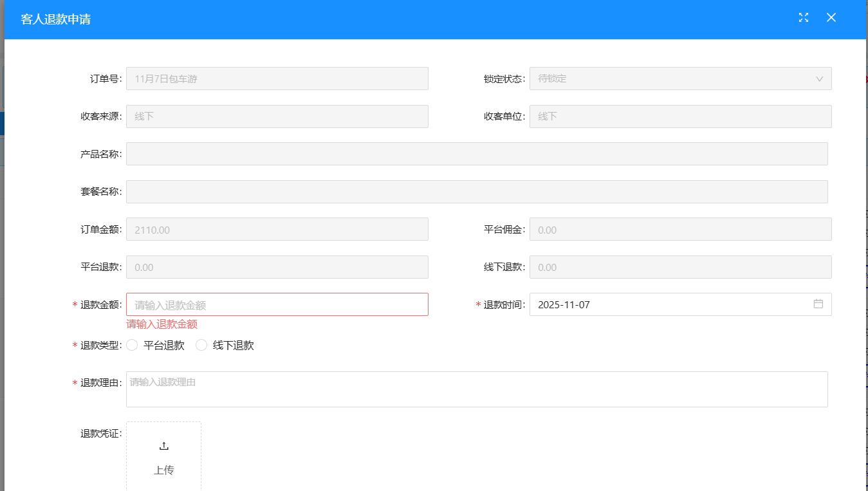Click the disabled 线下退款 amount field
The width and height of the screenshot is (868, 491).
pos(680,267)
